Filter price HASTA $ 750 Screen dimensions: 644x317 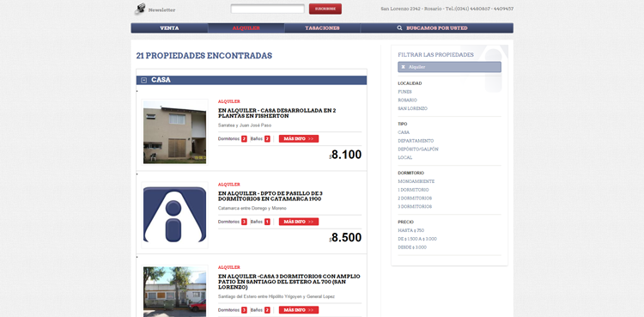(410, 230)
